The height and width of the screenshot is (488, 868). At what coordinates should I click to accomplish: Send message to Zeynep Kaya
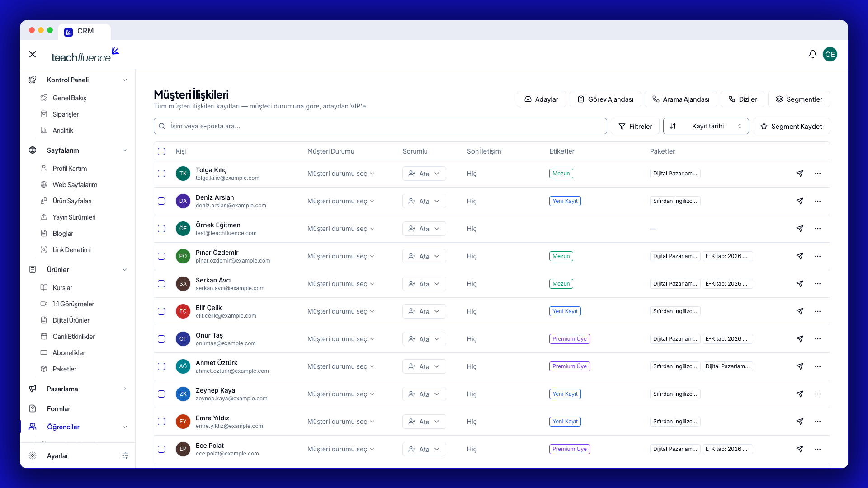[799, 394]
